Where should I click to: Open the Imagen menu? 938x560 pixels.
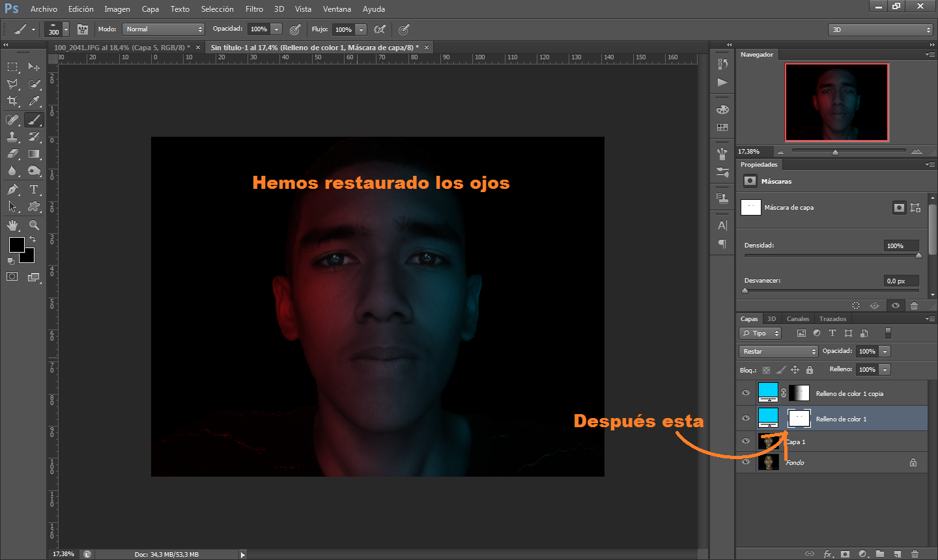117,9
